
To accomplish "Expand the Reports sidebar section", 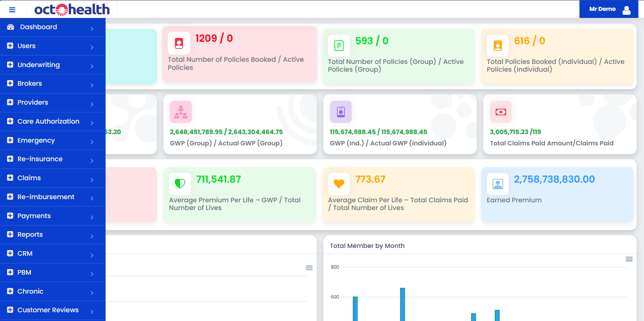I will tap(30, 235).
